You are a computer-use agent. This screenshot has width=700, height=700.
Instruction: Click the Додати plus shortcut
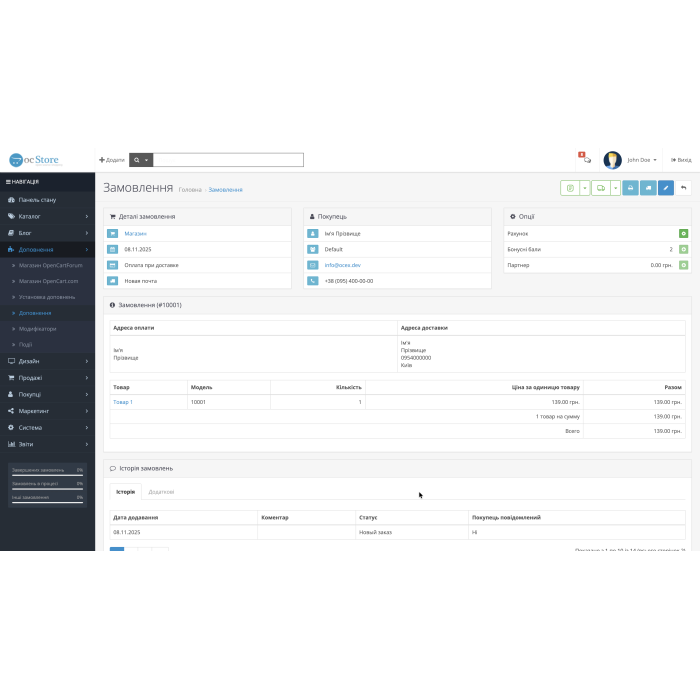click(x=112, y=160)
